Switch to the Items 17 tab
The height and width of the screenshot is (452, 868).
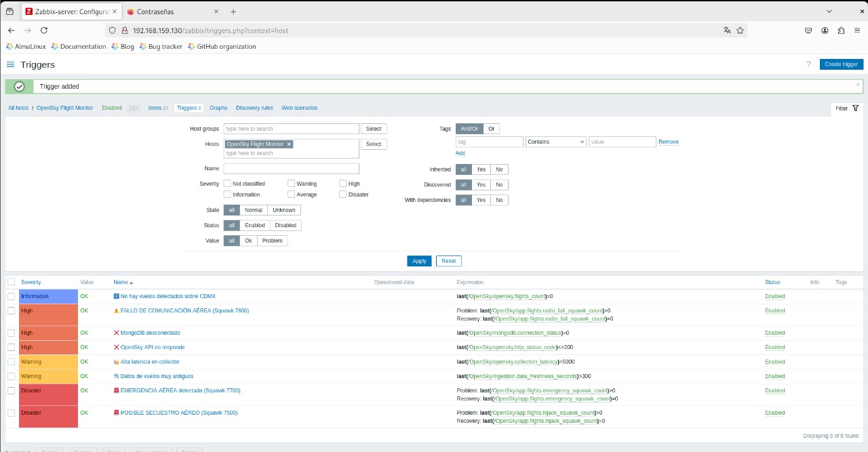[158, 108]
